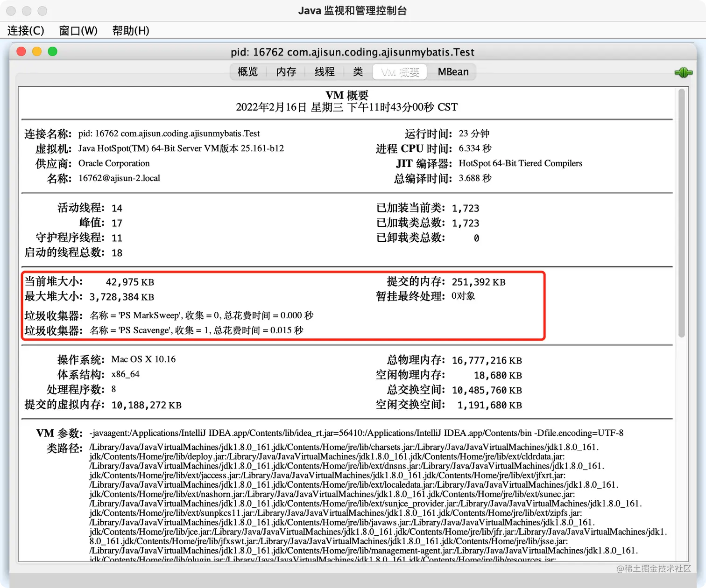Click the VM 参数 -javaagent argument line
This screenshot has width=706, height=588.
(356, 433)
